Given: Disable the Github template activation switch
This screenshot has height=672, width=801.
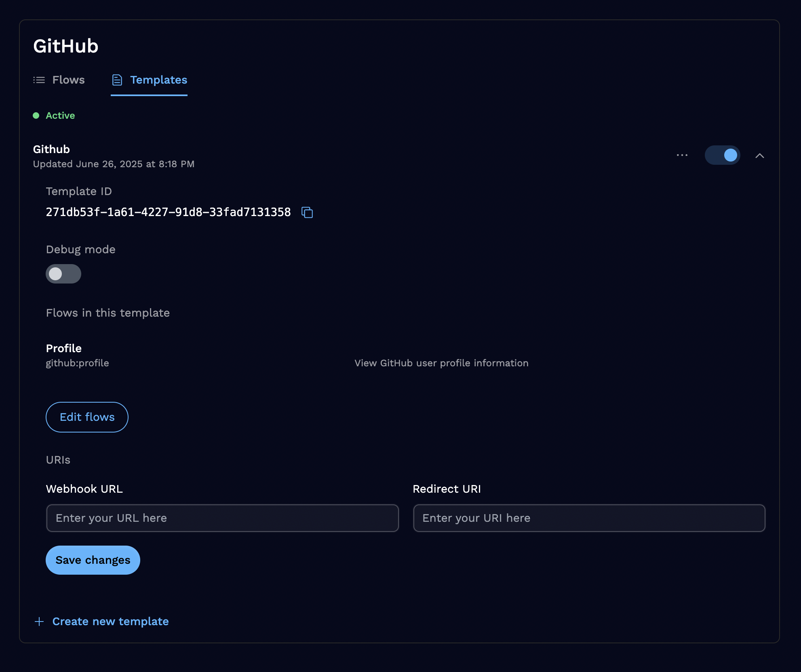Looking at the screenshot, I should point(723,155).
